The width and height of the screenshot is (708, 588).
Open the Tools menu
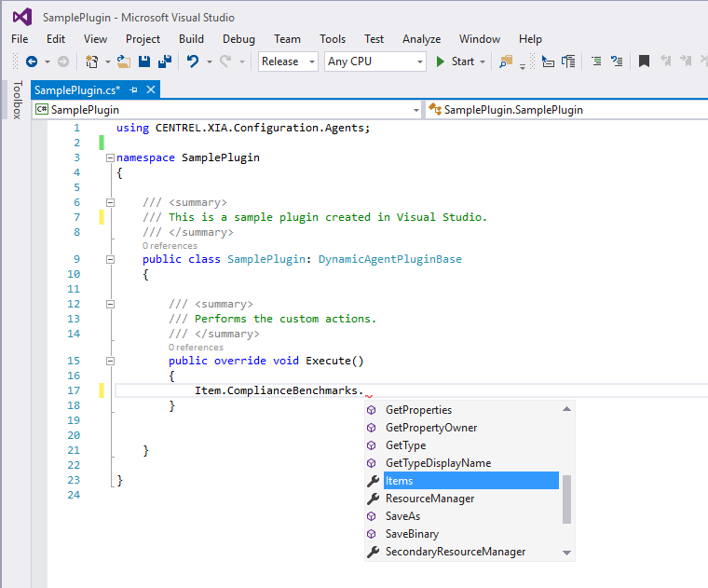(x=333, y=39)
